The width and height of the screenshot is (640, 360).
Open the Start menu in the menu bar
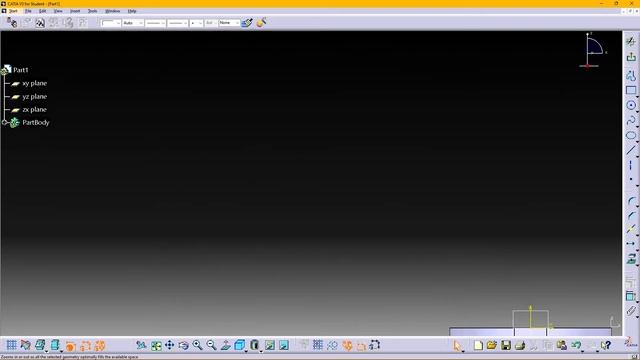point(13,11)
